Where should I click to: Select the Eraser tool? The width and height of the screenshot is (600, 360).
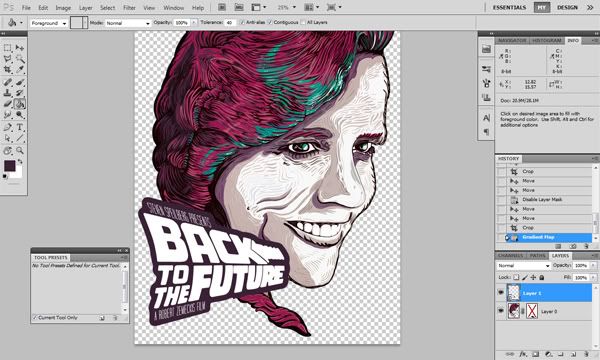[x=8, y=104]
